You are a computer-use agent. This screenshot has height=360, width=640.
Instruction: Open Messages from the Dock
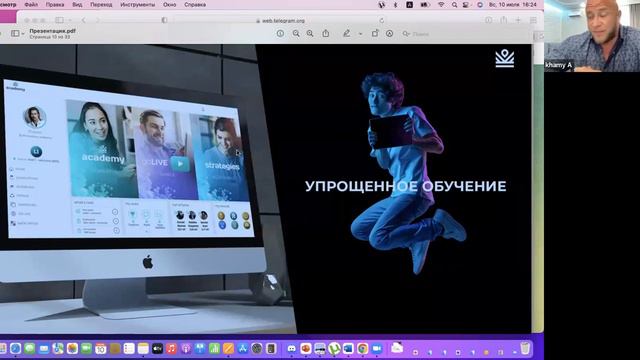pyautogui.click(x=29, y=349)
